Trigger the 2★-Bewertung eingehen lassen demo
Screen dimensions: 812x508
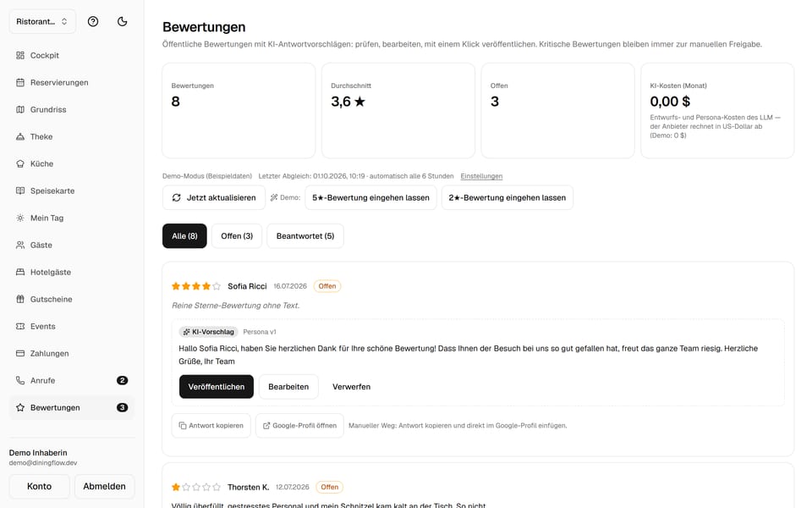[x=507, y=197]
